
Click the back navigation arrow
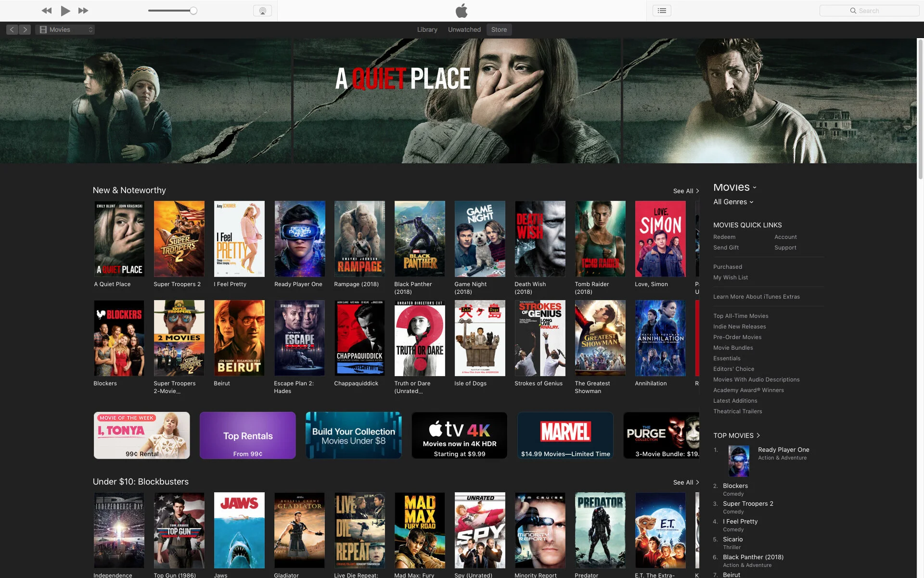tap(13, 29)
